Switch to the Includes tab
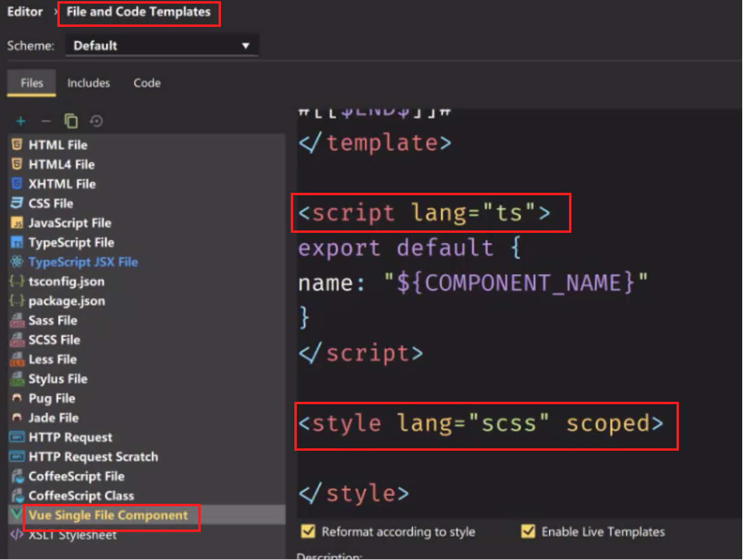 [x=88, y=83]
